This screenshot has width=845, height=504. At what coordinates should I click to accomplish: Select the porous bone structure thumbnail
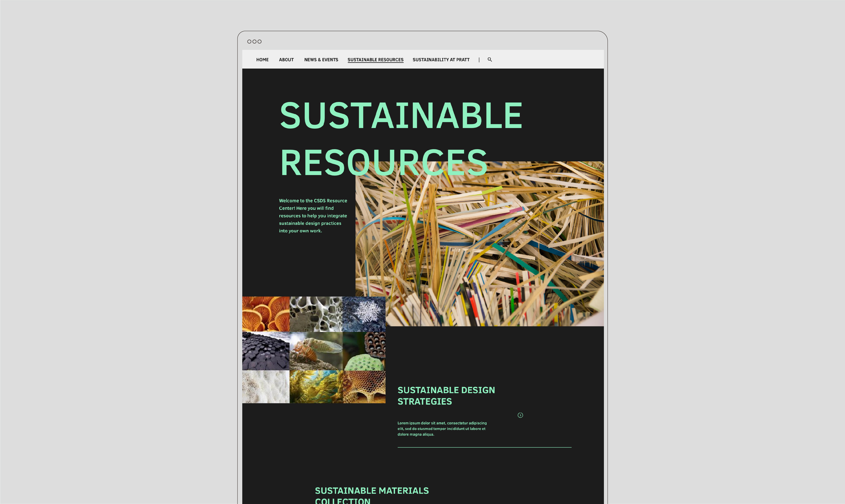pyautogui.click(x=316, y=314)
